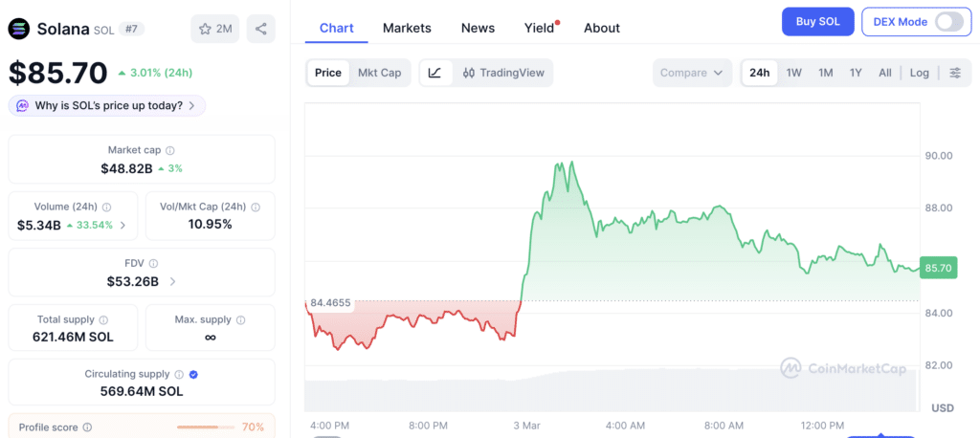Viewport: 980px width, 438px height.
Task: Open 'Why is SOL's price up today?'
Action: 107,105
